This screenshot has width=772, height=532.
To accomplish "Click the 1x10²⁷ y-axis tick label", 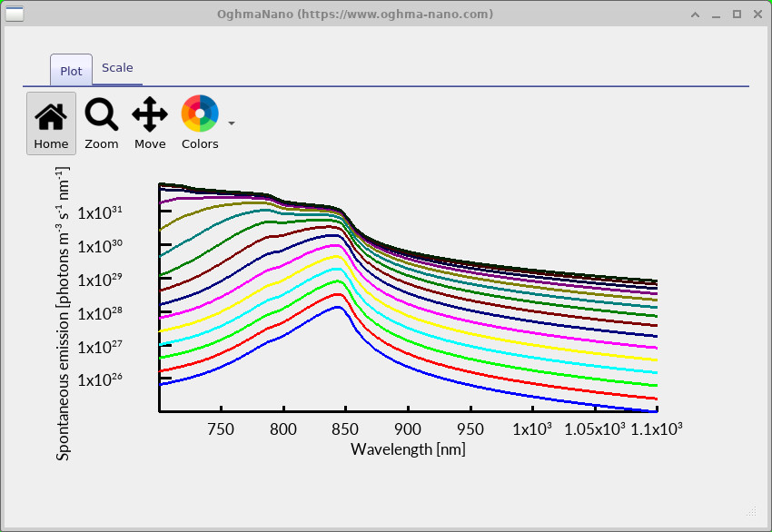I will [x=100, y=347].
